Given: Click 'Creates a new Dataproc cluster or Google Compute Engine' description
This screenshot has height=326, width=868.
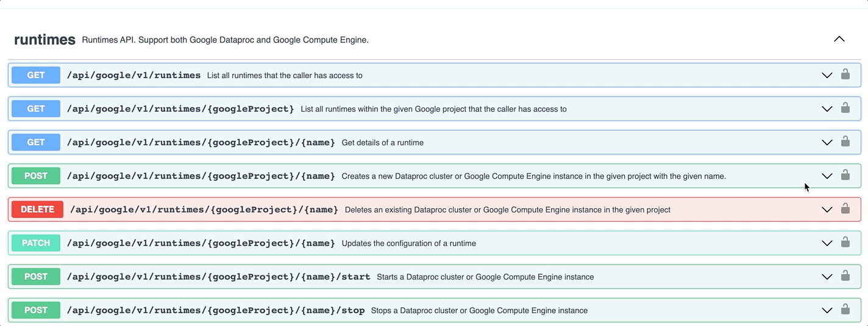Looking at the screenshot, I should [x=534, y=176].
